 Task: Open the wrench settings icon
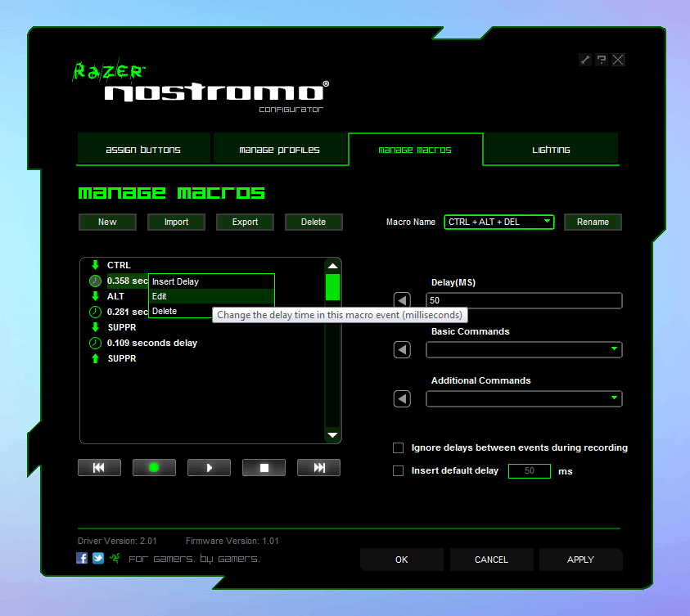(585, 60)
